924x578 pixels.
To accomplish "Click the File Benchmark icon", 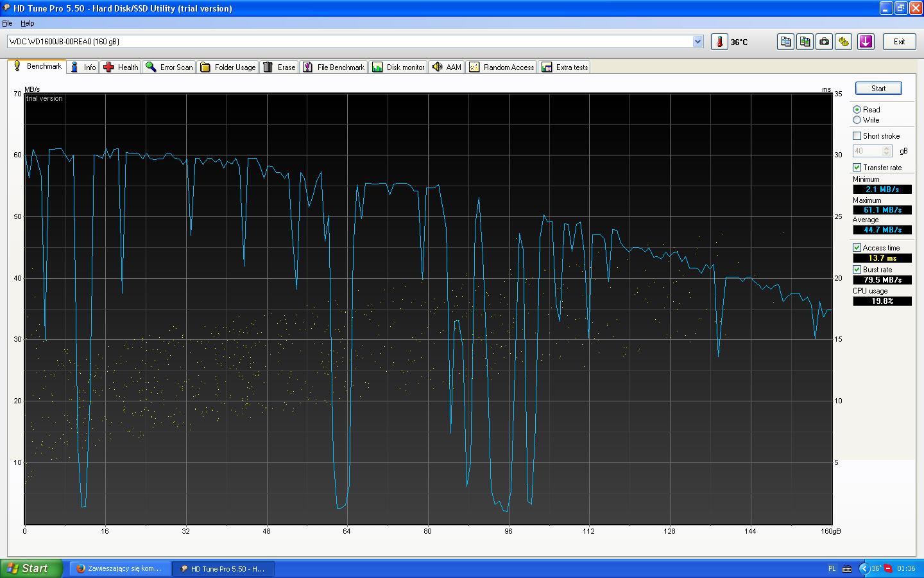I will [308, 67].
